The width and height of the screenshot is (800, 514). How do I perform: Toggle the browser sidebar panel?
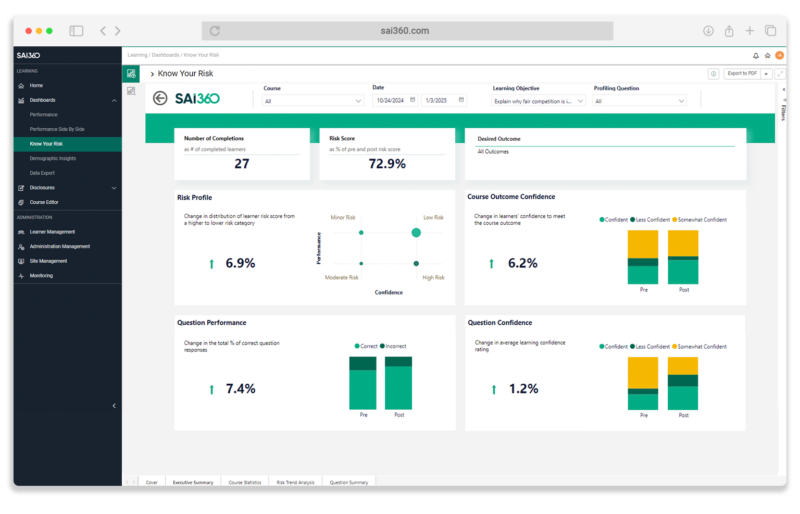tap(76, 31)
